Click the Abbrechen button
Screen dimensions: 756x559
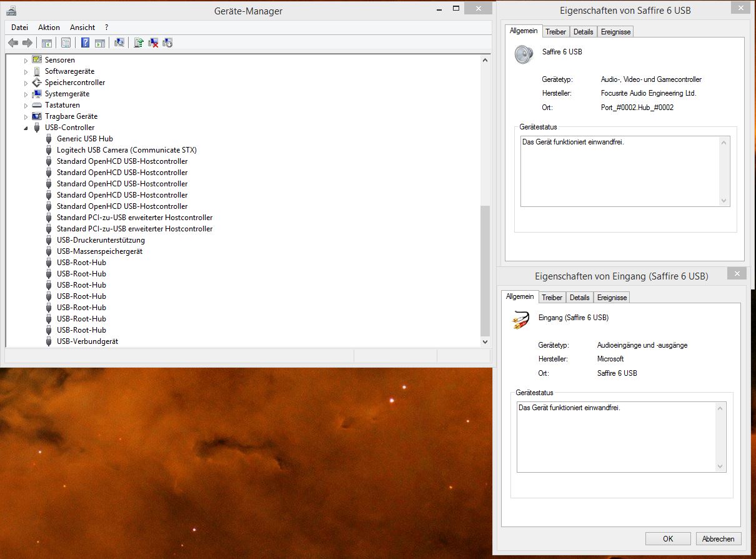pos(718,538)
